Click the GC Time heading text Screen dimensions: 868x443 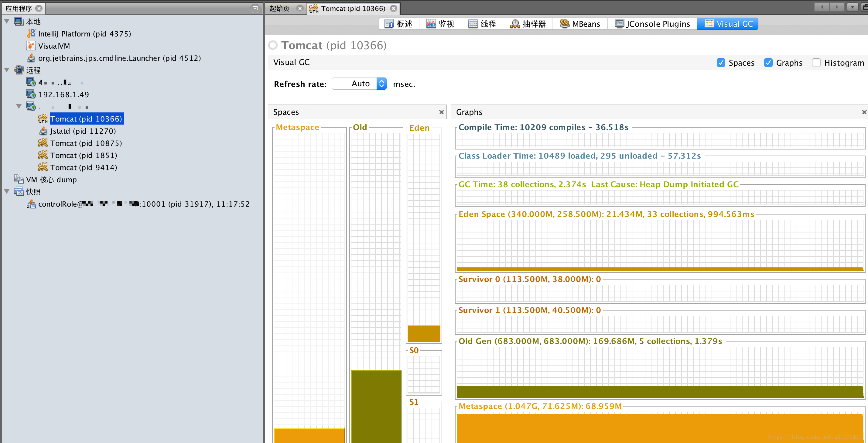coord(598,184)
